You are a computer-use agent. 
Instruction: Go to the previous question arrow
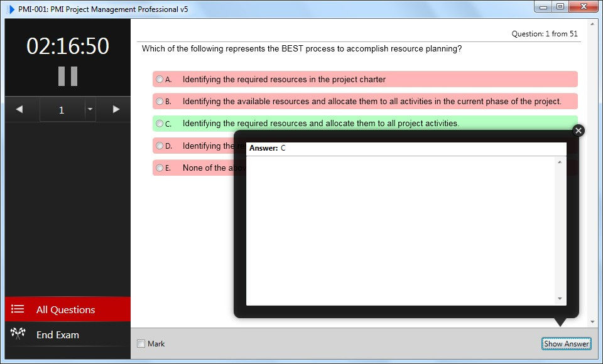(x=19, y=110)
